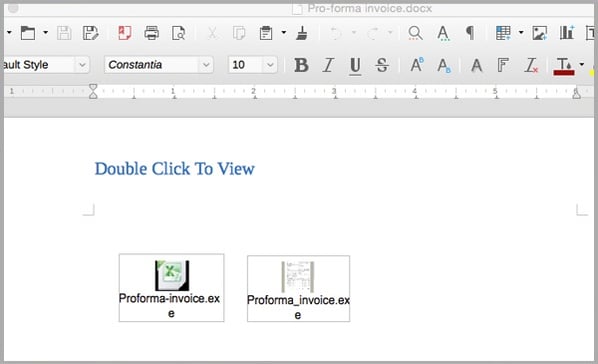The image size is (598, 364).
Task: Click the Constantia font name field
Action: click(x=152, y=65)
